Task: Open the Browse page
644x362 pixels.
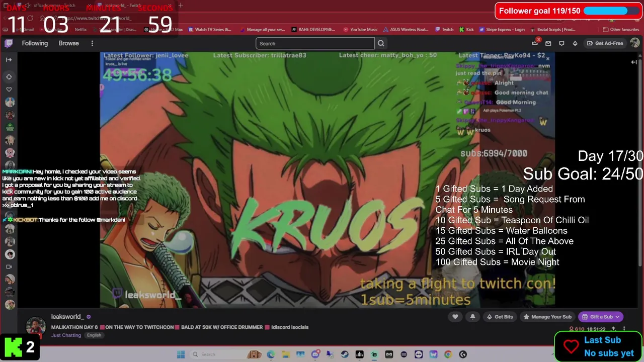Action: [68, 43]
